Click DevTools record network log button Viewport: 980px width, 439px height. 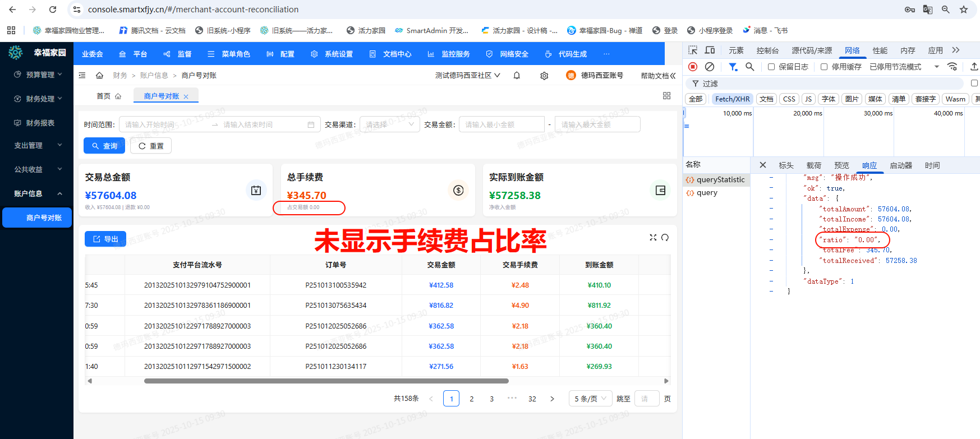click(x=693, y=67)
